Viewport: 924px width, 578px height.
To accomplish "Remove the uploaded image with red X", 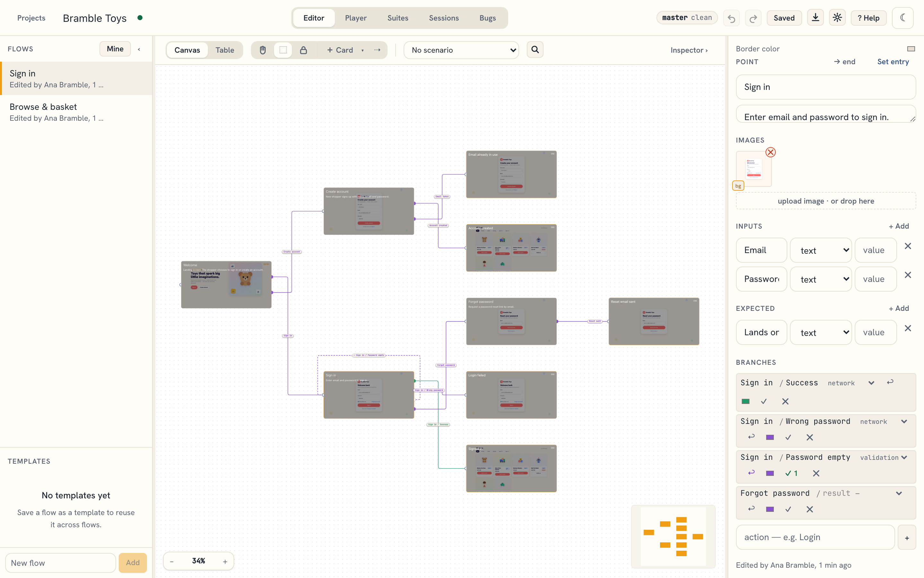I will coord(771,152).
